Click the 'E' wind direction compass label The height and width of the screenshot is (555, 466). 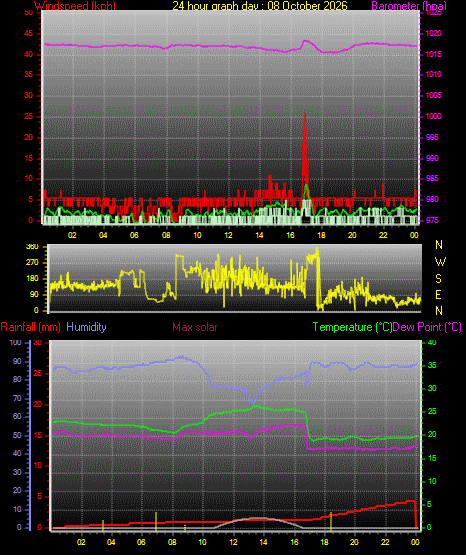pos(438,295)
